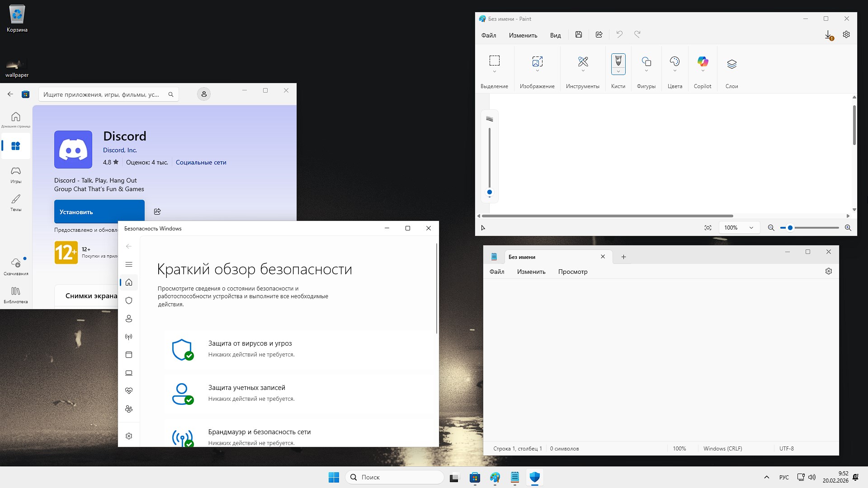Screen dimensions: 868x488
Task: Open the Copilot tool in Paint
Action: point(703,62)
